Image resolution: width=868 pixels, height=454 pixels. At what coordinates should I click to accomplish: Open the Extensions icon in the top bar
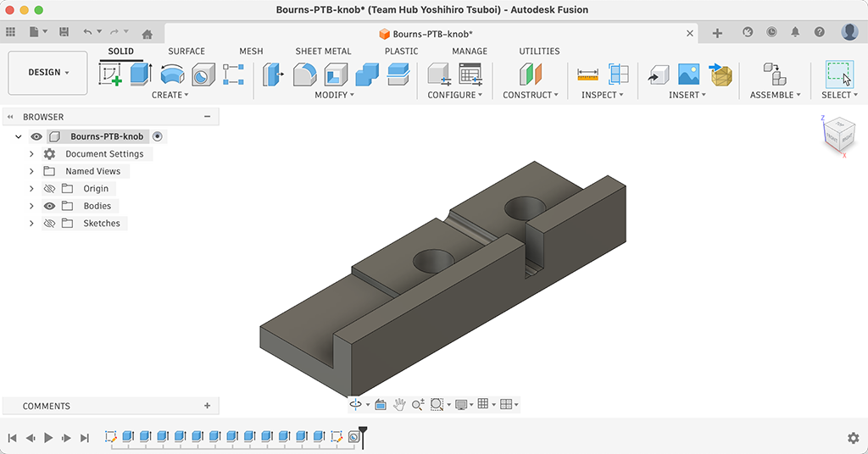coord(748,32)
